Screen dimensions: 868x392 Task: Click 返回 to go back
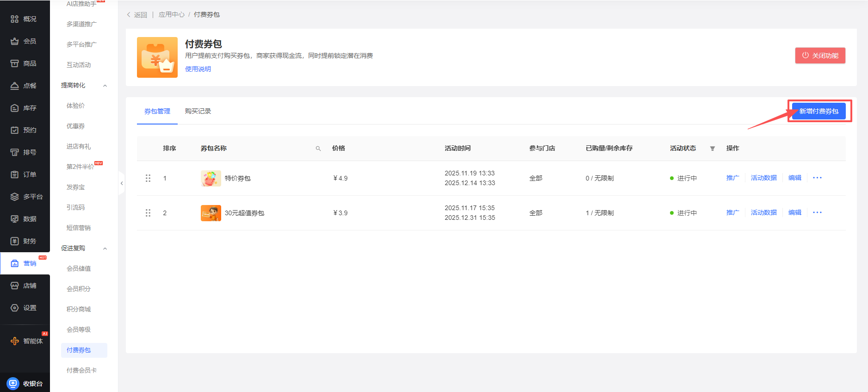(x=137, y=15)
